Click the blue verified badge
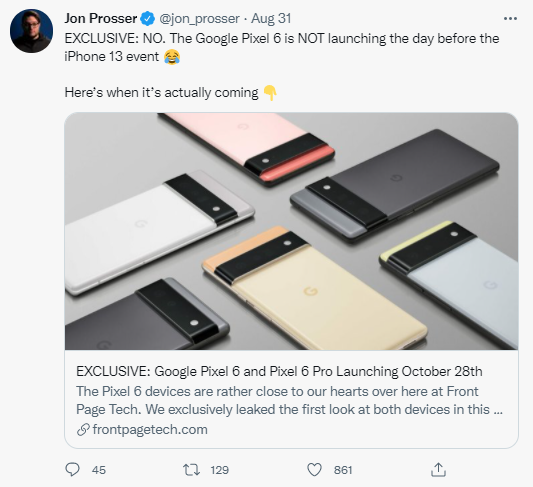Screen dimensions: 533x487 tap(148, 19)
